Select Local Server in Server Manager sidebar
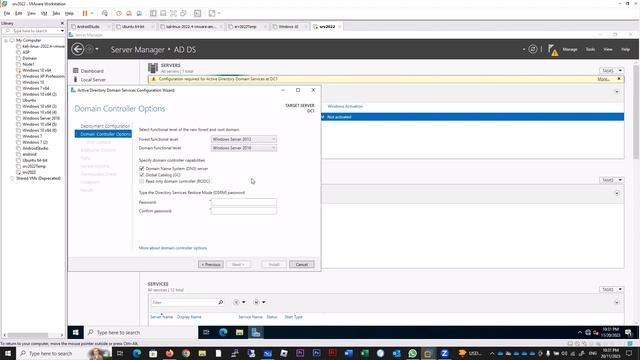This screenshot has width=640, height=360. [x=93, y=80]
